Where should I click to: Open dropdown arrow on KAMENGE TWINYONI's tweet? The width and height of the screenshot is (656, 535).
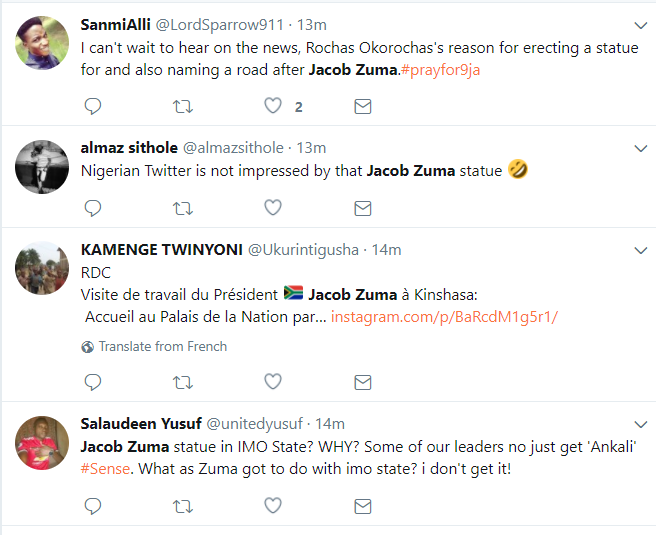(x=641, y=250)
